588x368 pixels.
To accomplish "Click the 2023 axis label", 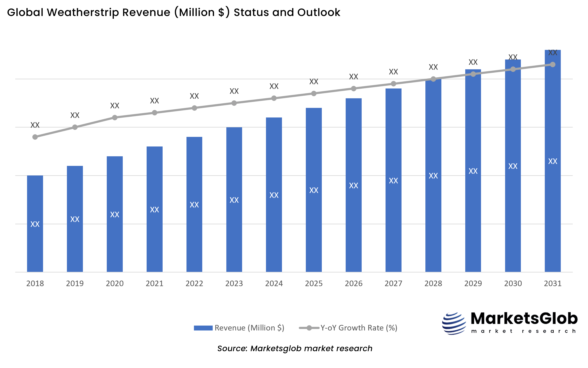I will pos(234,284).
